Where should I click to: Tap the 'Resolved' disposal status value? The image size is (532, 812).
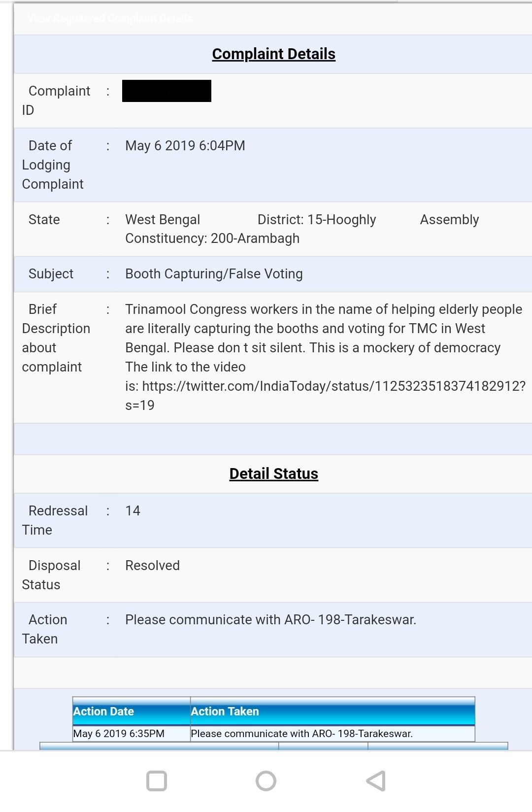tap(152, 566)
